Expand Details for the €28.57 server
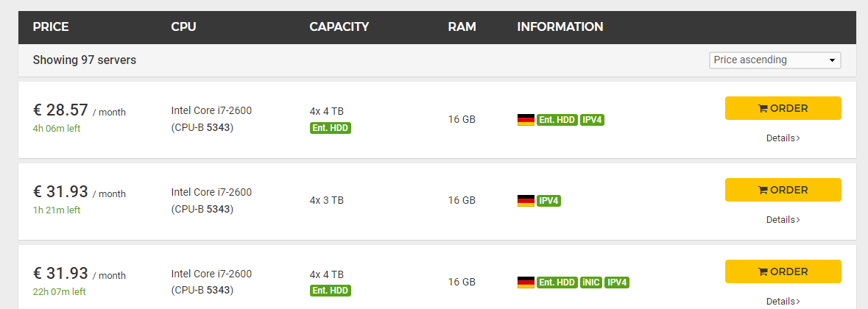 783,138
